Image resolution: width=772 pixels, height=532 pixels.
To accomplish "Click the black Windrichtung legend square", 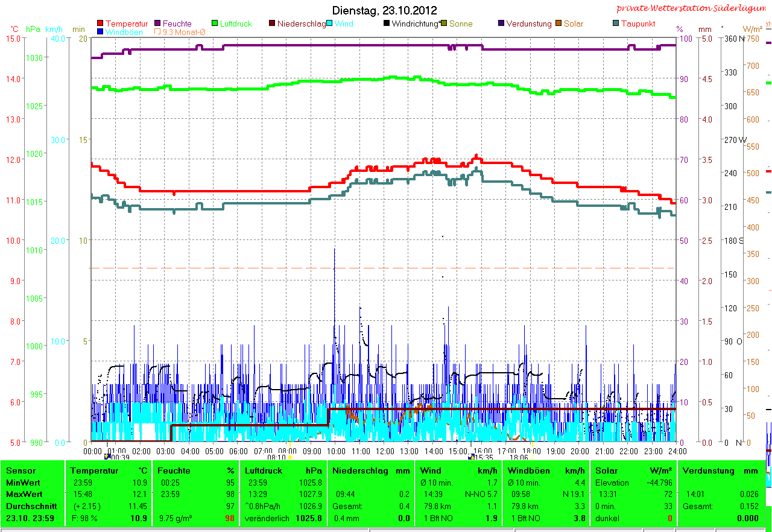I will 387,24.
